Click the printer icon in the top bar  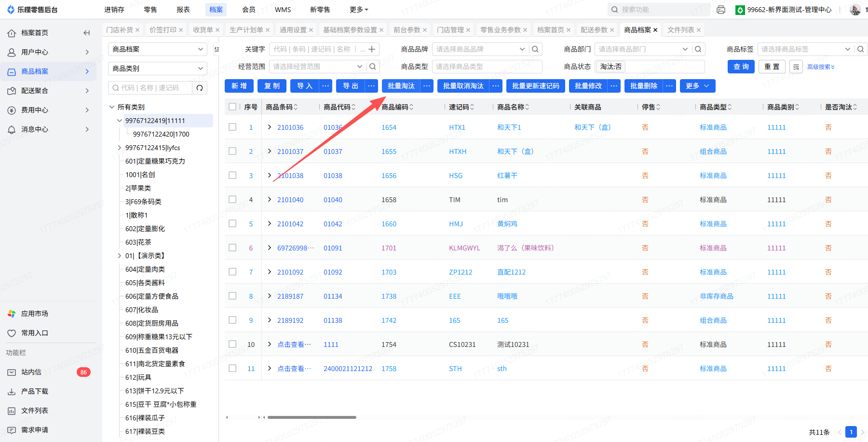[x=721, y=10]
